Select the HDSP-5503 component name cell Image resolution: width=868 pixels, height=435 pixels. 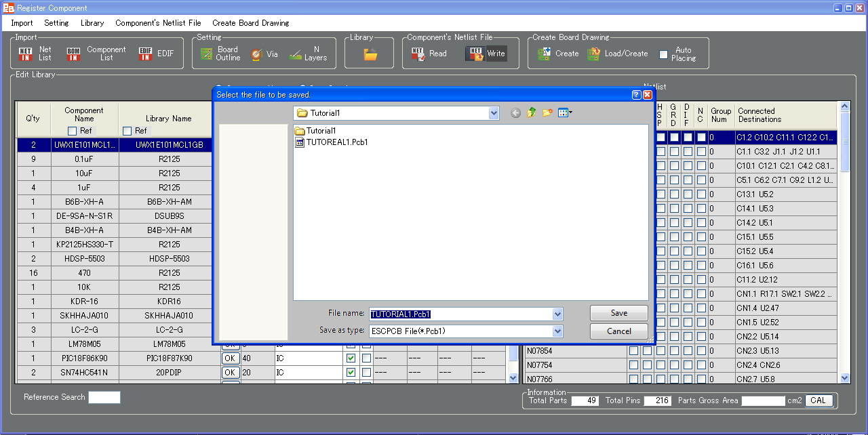pyautogui.click(x=84, y=259)
